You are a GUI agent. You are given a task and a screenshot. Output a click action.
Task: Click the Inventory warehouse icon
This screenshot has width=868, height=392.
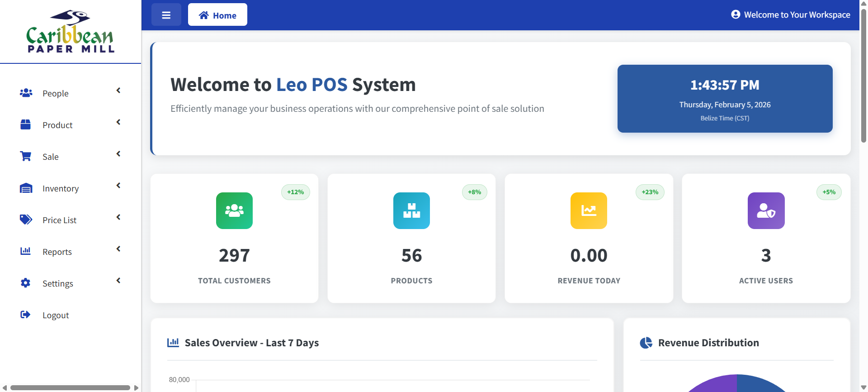(x=26, y=188)
